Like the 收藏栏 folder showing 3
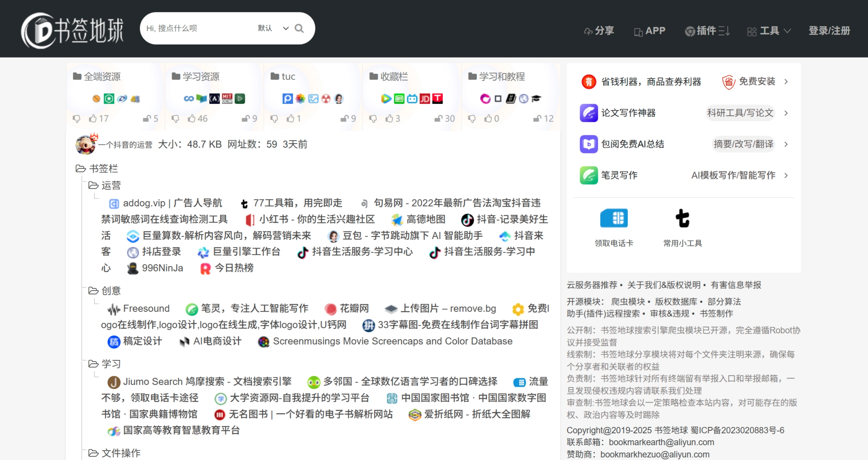This screenshot has width=868, height=460. 389,118
